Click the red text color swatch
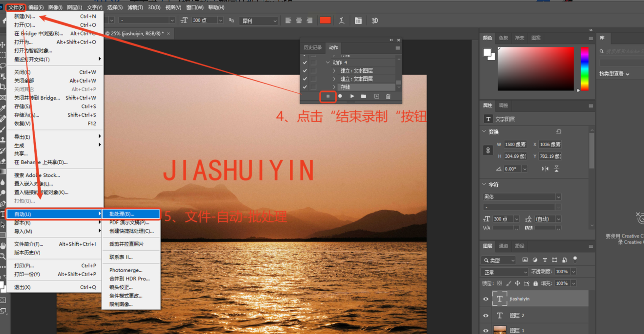The width and height of the screenshot is (644, 334). tap(325, 20)
